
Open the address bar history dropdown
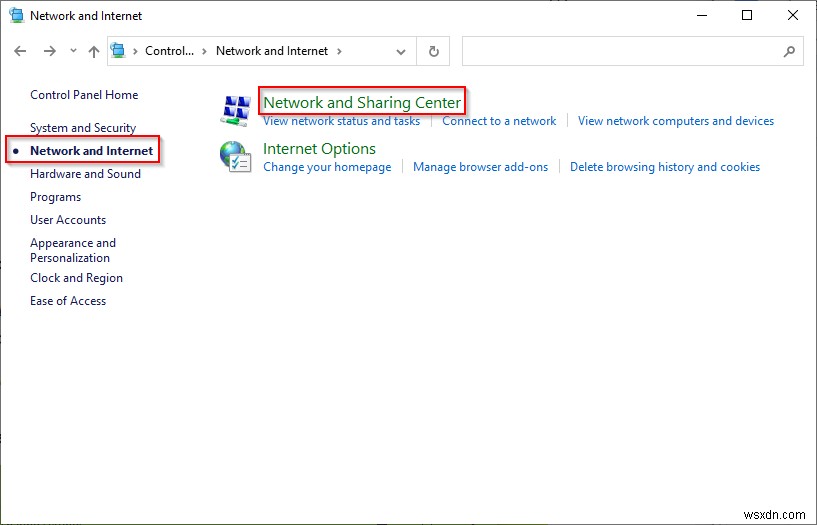click(x=401, y=52)
